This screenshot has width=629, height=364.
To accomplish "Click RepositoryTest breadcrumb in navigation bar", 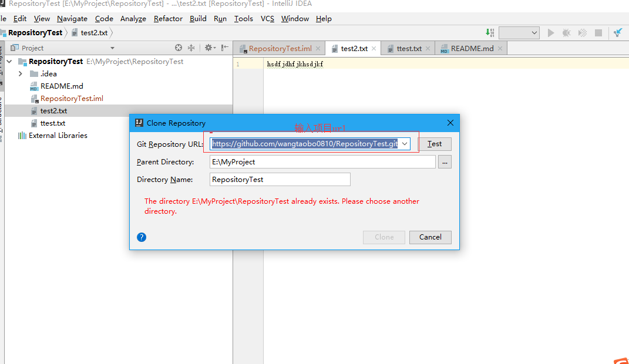I will (x=35, y=33).
